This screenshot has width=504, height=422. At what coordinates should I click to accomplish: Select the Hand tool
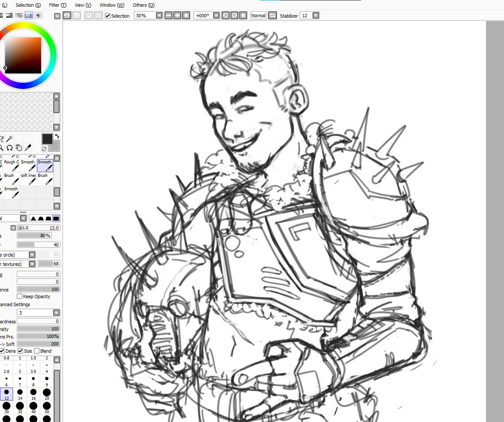(19, 148)
